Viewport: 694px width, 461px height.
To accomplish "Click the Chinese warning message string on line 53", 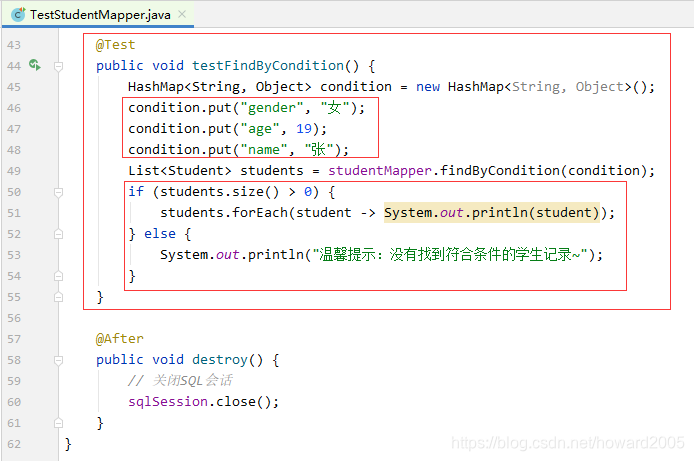I will (450, 254).
